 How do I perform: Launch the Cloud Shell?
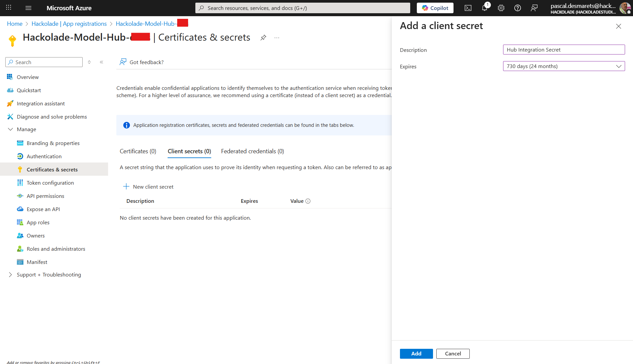[468, 8]
